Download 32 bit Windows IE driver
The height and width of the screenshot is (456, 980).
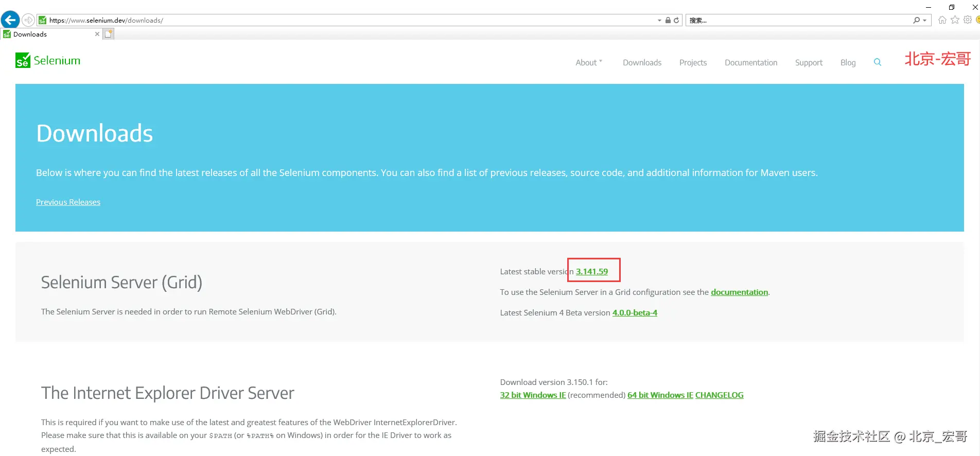pyautogui.click(x=533, y=395)
